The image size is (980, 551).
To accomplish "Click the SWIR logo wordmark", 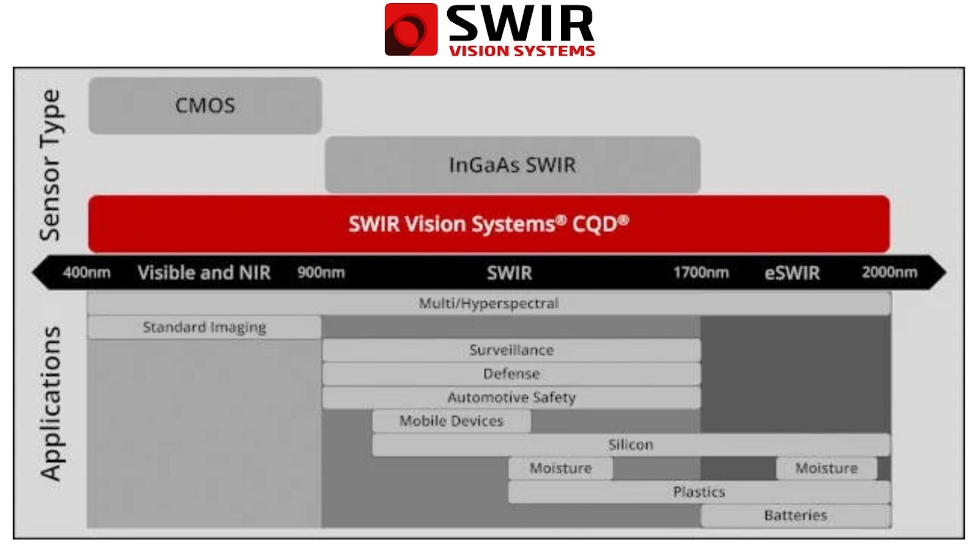I will coord(521,23).
